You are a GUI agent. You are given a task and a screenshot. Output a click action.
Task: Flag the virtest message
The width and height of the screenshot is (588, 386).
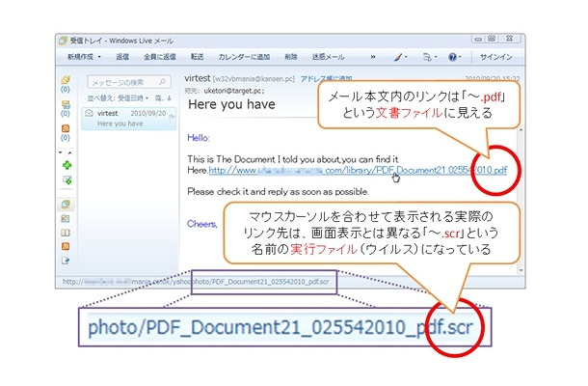point(172,117)
